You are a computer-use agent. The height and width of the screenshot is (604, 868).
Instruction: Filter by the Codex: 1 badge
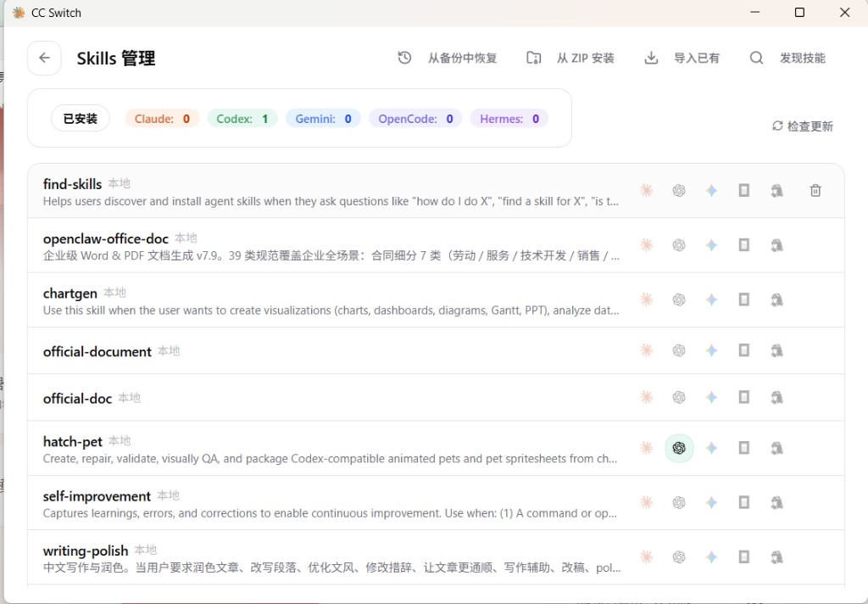click(242, 119)
